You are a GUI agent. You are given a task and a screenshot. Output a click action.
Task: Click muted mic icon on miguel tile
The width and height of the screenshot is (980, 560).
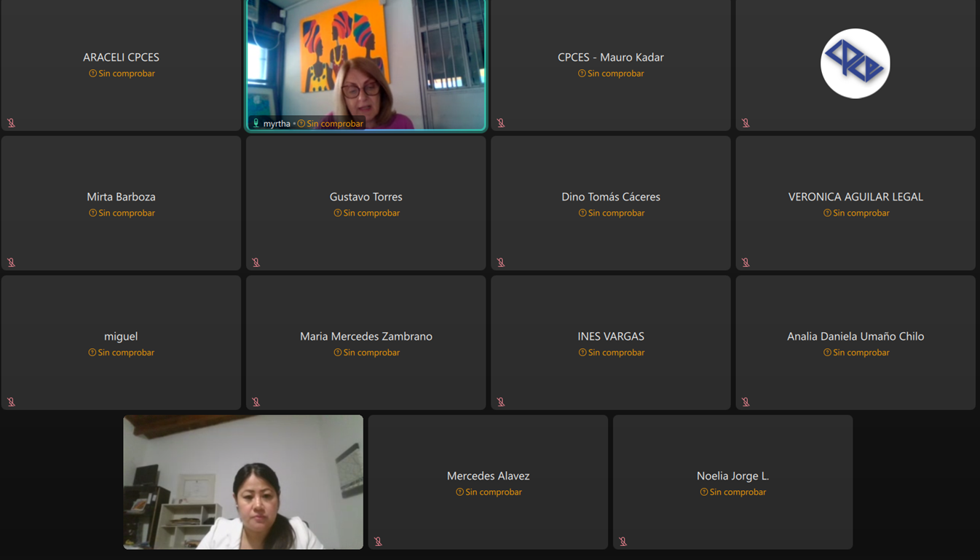pyautogui.click(x=11, y=402)
